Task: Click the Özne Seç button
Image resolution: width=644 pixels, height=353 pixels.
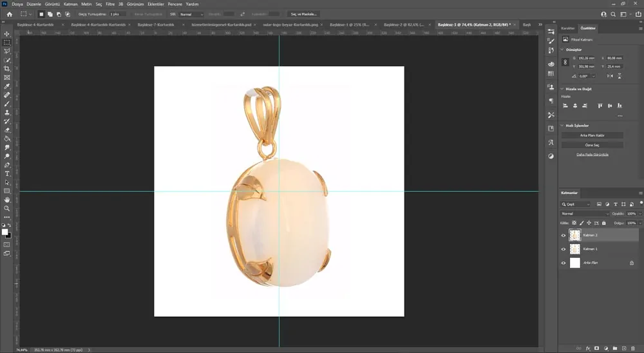Action: pyautogui.click(x=592, y=145)
